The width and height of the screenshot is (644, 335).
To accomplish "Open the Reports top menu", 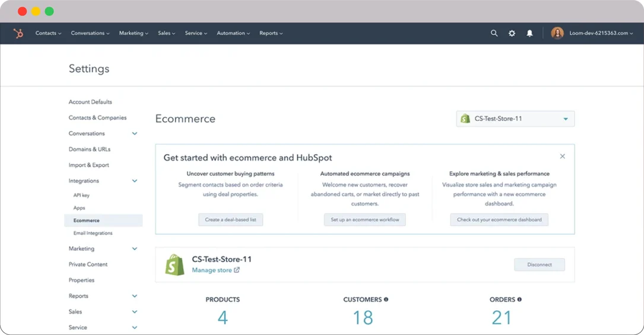I will point(271,33).
